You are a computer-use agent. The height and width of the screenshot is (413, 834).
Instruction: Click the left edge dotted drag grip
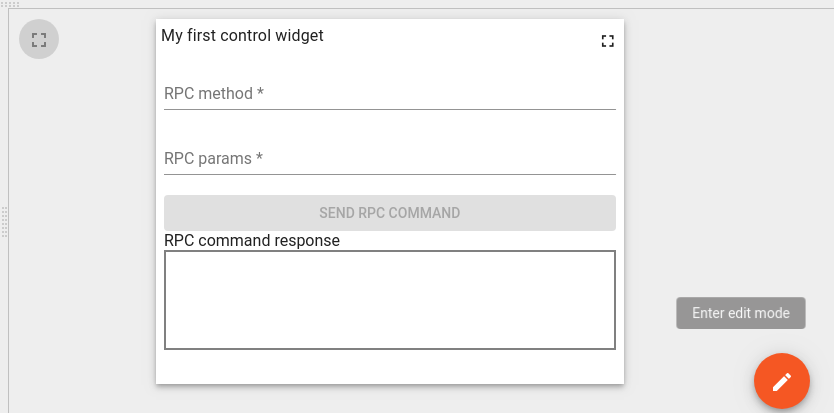(x=5, y=221)
